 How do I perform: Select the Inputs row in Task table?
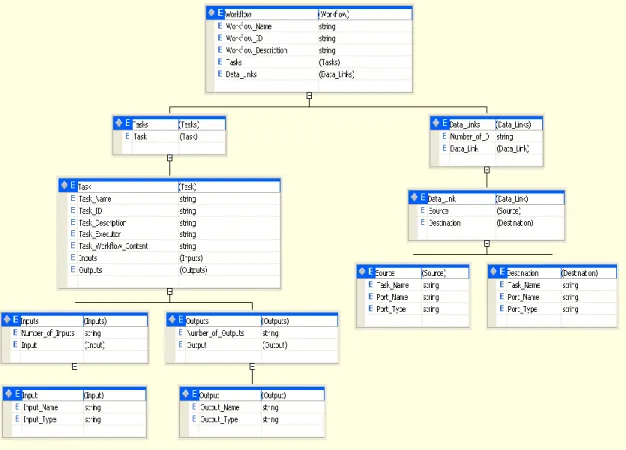click(x=174, y=258)
